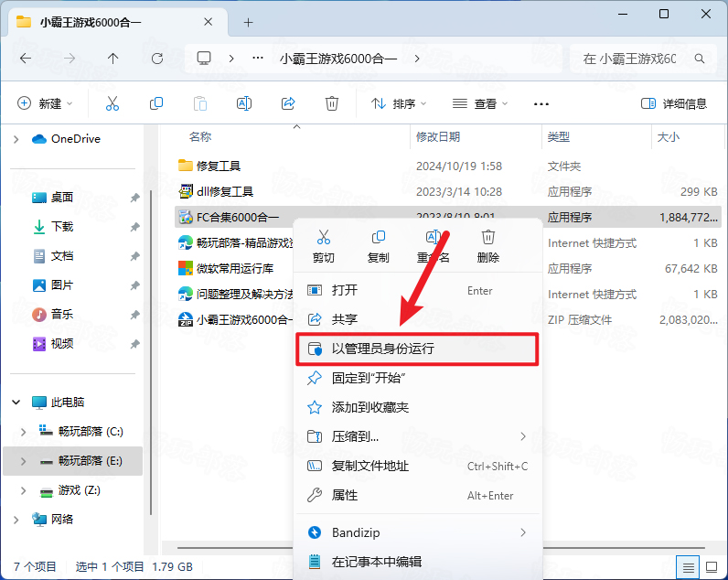Screen dimensions: 728x580
Task: Click the pin icon next to 视频
Action: 134,344
